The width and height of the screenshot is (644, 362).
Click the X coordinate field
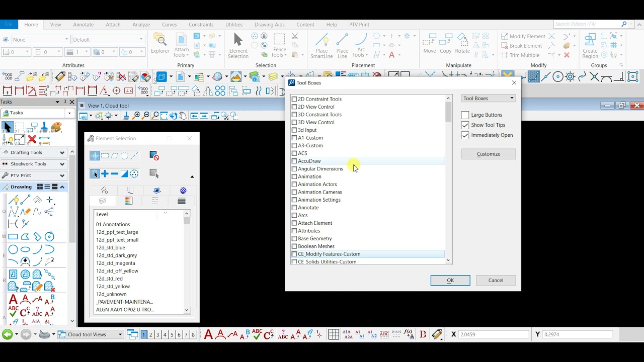(x=493, y=334)
